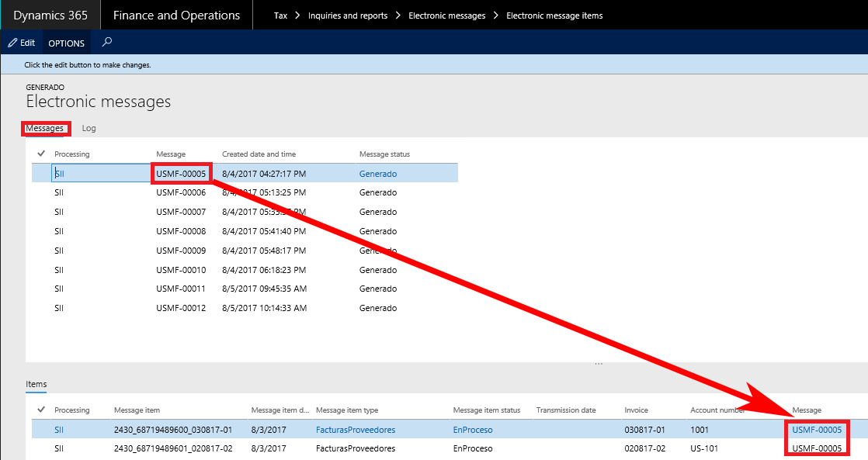Go to Tax breadcrumb

pyautogui.click(x=280, y=16)
